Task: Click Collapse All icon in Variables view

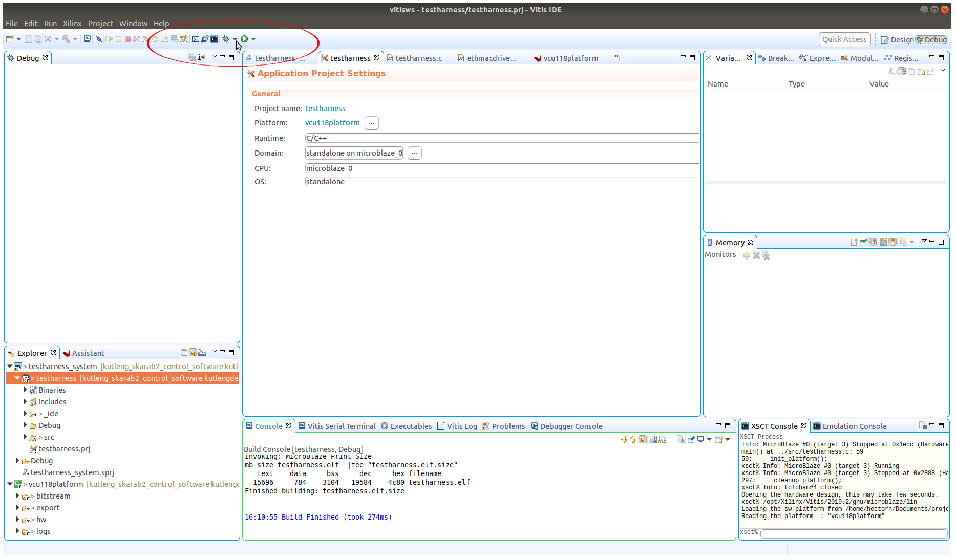Action: pyautogui.click(x=911, y=71)
